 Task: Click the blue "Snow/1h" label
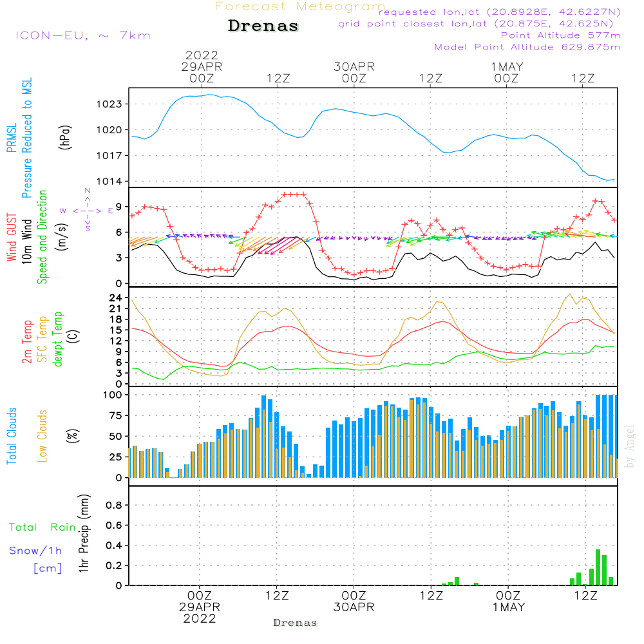pyautogui.click(x=35, y=551)
